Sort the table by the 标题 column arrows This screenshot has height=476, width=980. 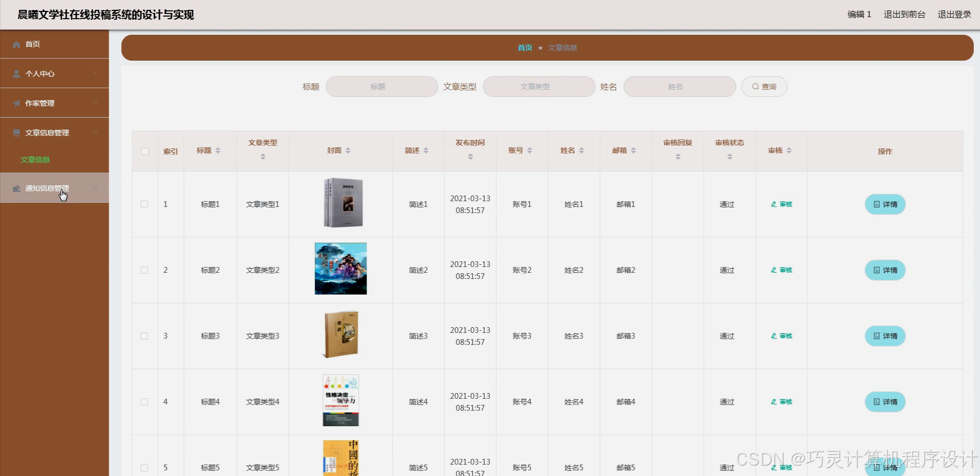click(218, 150)
